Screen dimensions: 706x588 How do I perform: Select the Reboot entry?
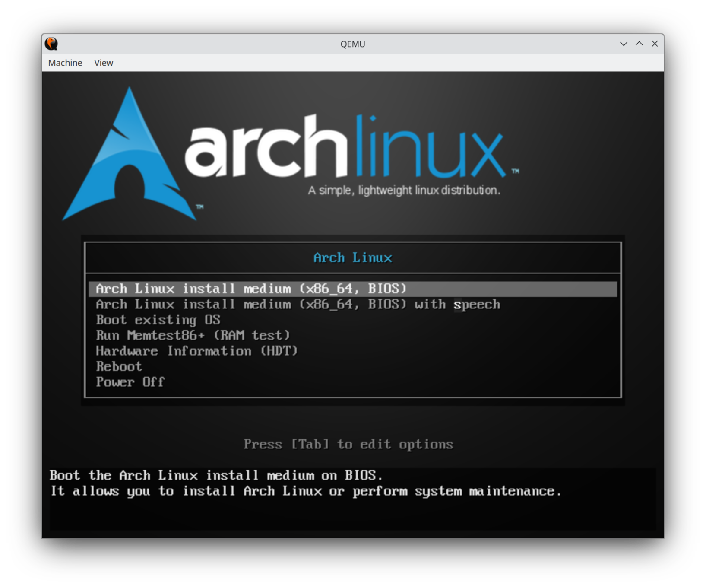pos(119,366)
